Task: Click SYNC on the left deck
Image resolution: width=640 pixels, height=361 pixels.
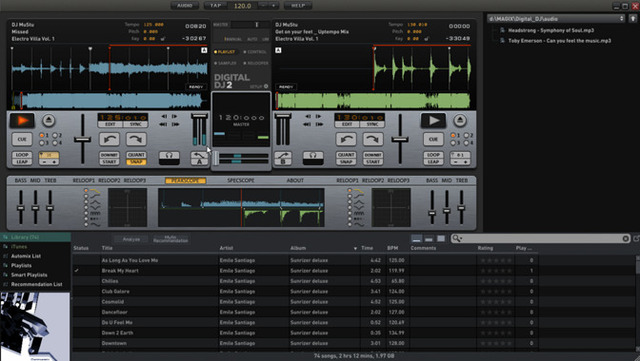Action: click(136, 124)
